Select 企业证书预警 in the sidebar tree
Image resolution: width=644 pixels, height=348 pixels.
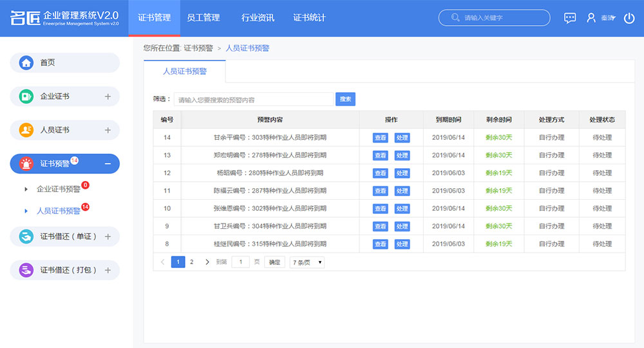pyautogui.click(x=59, y=189)
